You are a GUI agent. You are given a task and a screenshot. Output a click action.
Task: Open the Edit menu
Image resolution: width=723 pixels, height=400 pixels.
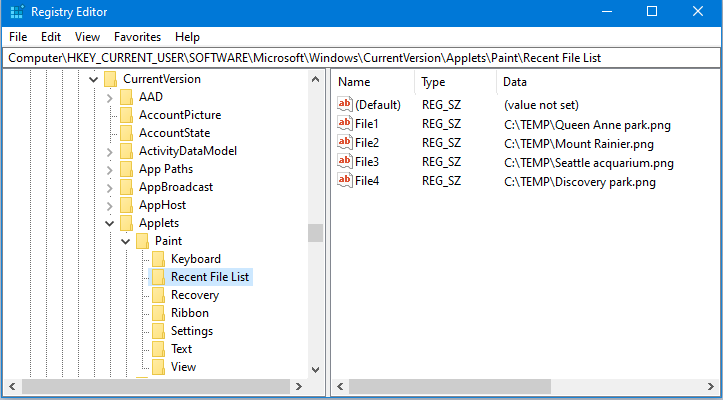click(51, 37)
